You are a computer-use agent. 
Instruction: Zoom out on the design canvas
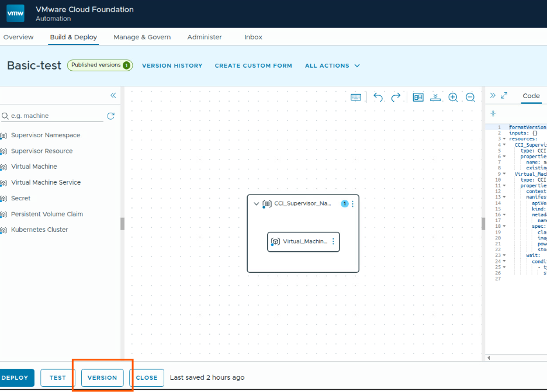tap(470, 98)
